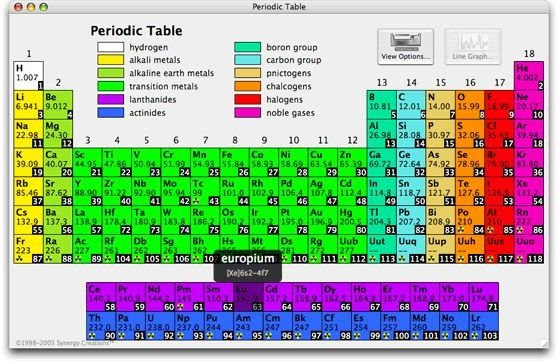The image size is (557, 362).
Task: Click the Potassium K cell
Action: click(x=29, y=163)
